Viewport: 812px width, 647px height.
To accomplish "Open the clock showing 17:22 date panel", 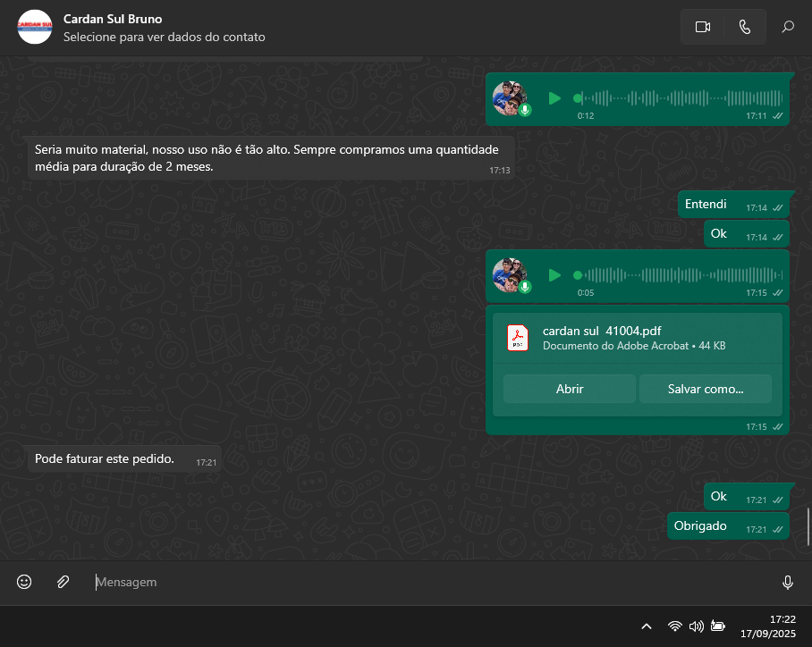I will tap(770, 626).
